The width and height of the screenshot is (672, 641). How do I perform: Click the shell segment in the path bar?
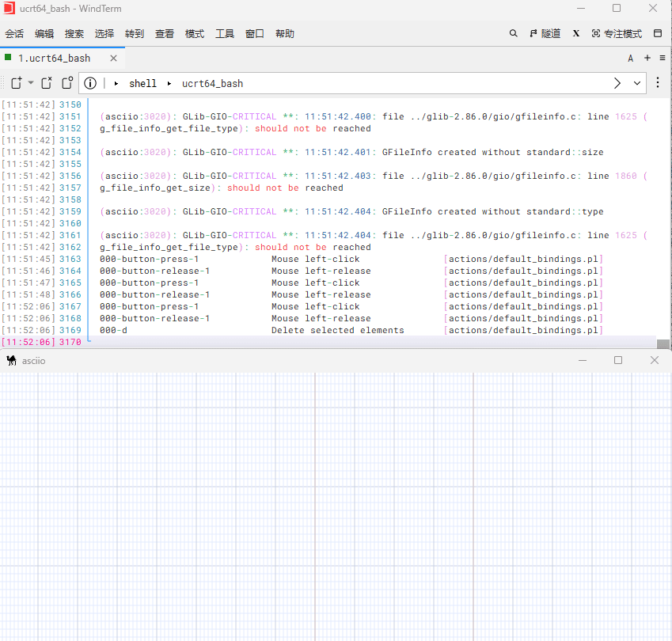click(x=142, y=83)
